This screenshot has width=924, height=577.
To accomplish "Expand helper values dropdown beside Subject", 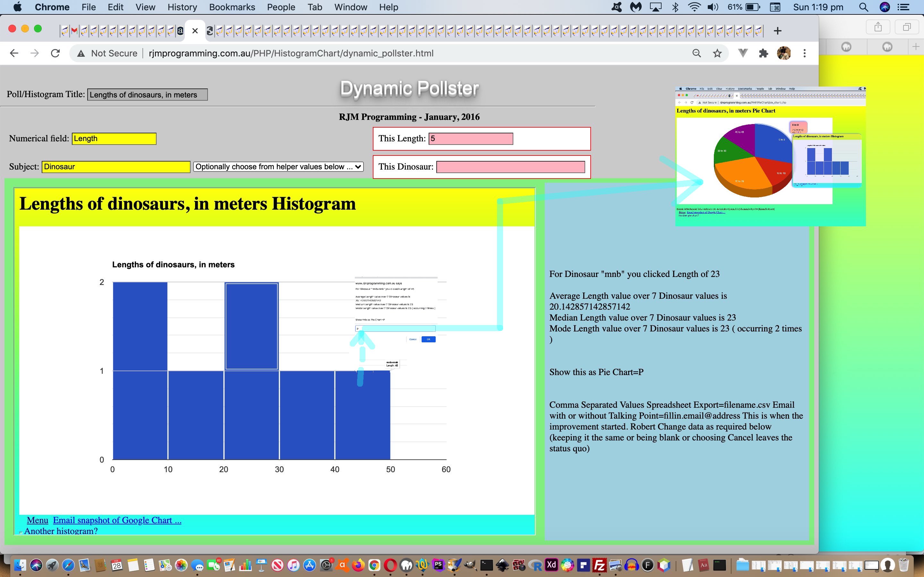I will (x=278, y=167).
